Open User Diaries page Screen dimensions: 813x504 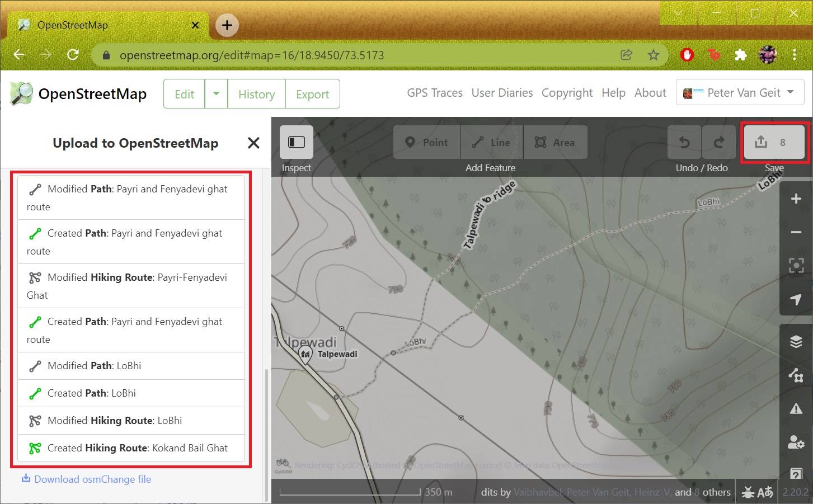point(502,93)
